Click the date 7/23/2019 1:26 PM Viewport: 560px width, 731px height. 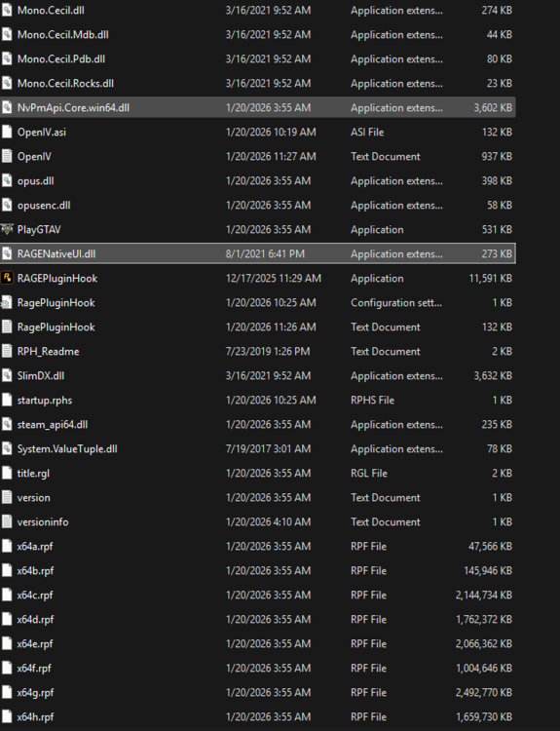[x=268, y=351]
